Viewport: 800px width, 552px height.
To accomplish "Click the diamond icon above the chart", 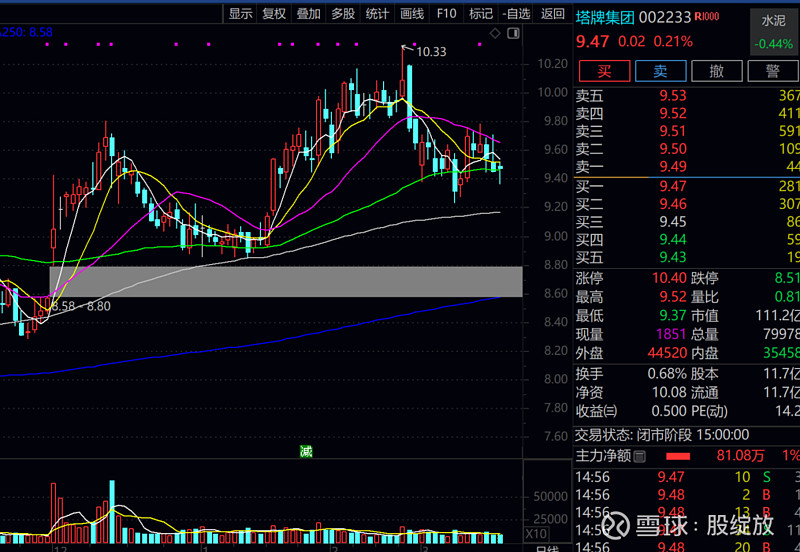I will coord(495,34).
